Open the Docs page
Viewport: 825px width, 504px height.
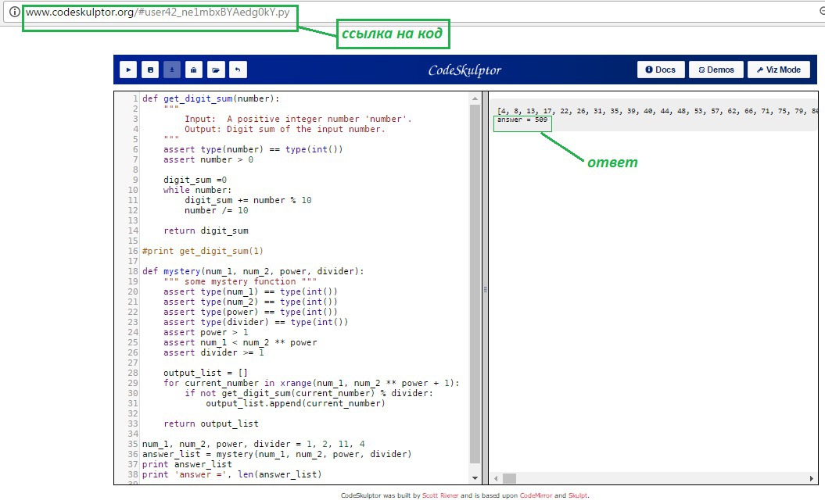click(661, 70)
